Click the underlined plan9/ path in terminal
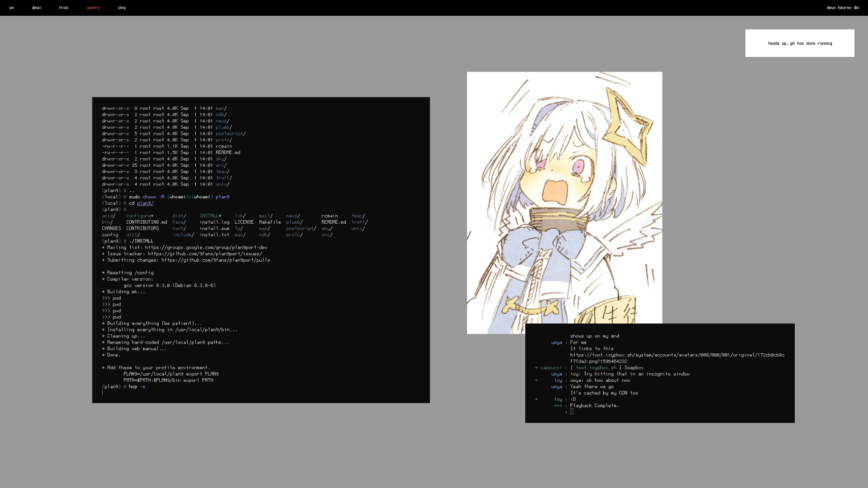 point(145,203)
